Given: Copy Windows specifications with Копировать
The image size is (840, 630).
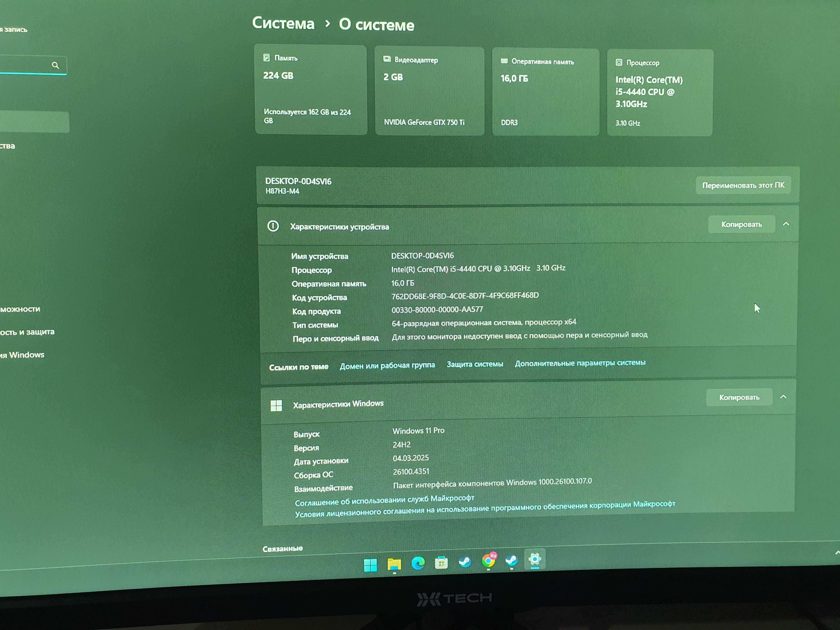Looking at the screenshot, I should 739,397.
